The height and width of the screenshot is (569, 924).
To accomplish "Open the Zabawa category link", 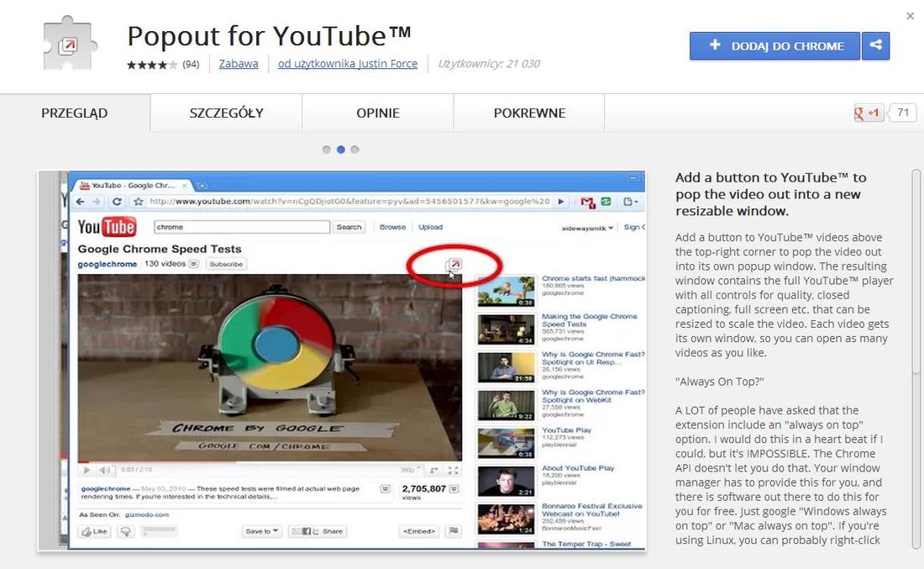I will point(239,64).
